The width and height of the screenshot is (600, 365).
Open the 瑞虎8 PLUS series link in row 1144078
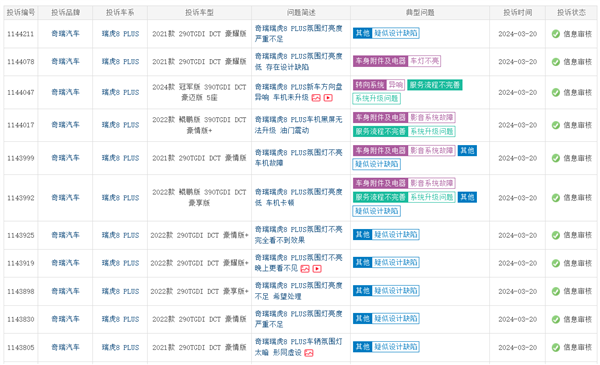[120, 62]
